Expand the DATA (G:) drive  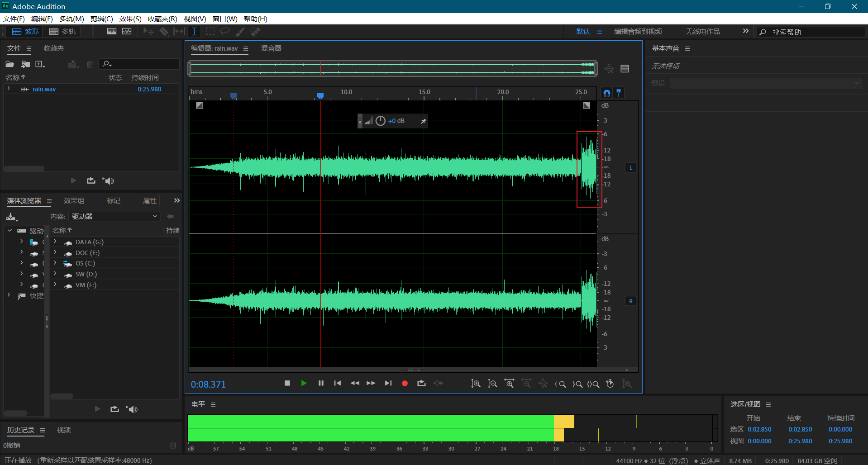coord(55,242)
